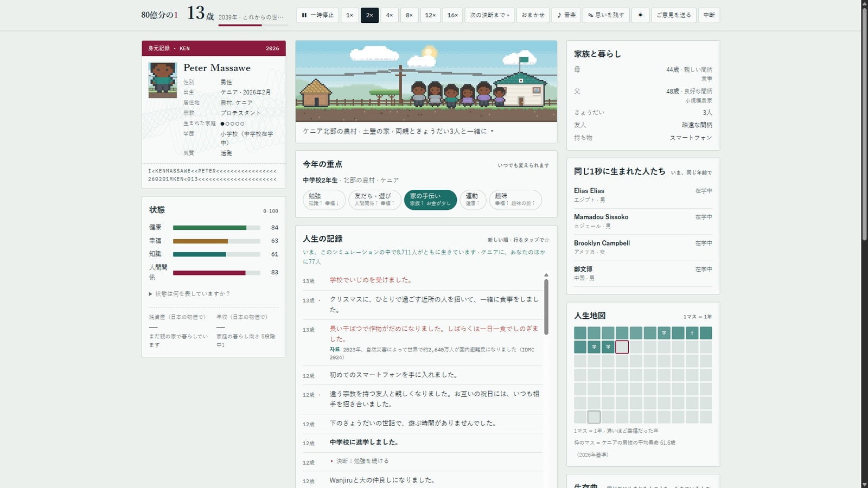868x488 pixels.
Task: Click the pixel-art village scene
Action: point(426,81)
